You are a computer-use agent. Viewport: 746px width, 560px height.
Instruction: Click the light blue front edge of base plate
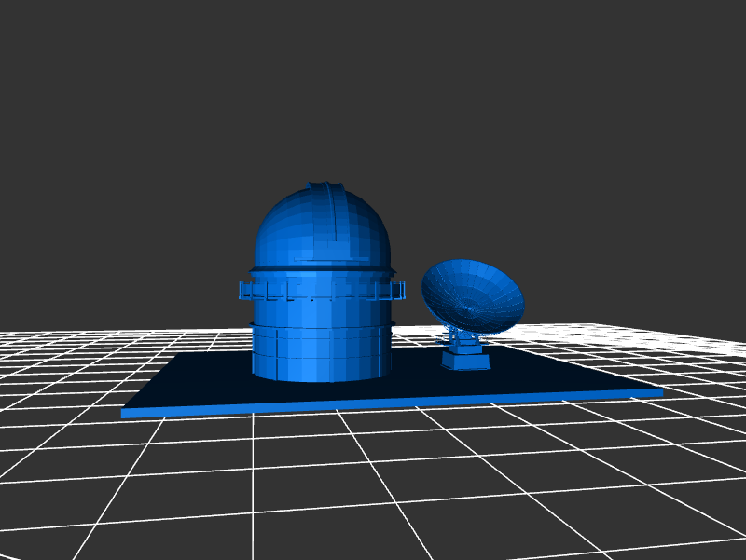pyautogui.click(x=392, y=403)
